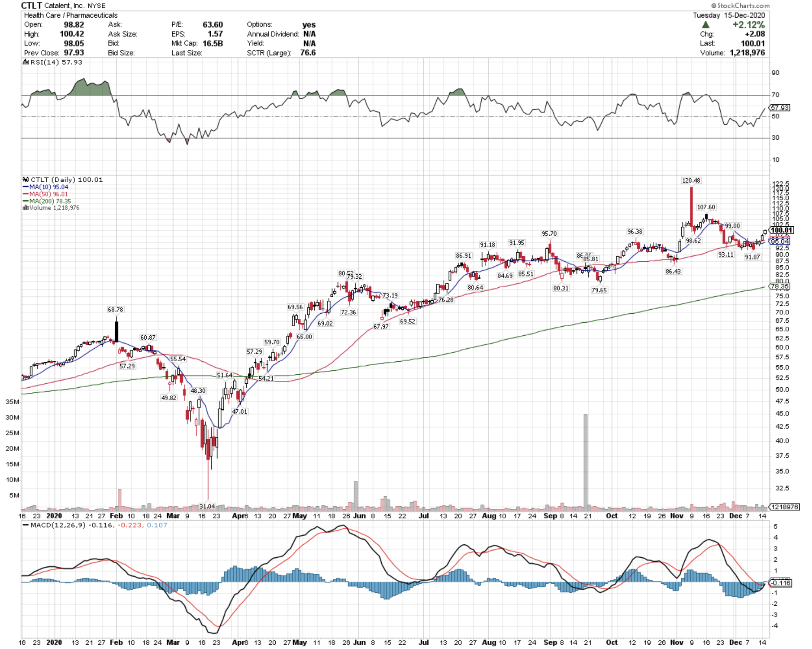Click the CTLT ticker symbol in the header
Screen dimensions: 812x649
[x=32, y=6]
